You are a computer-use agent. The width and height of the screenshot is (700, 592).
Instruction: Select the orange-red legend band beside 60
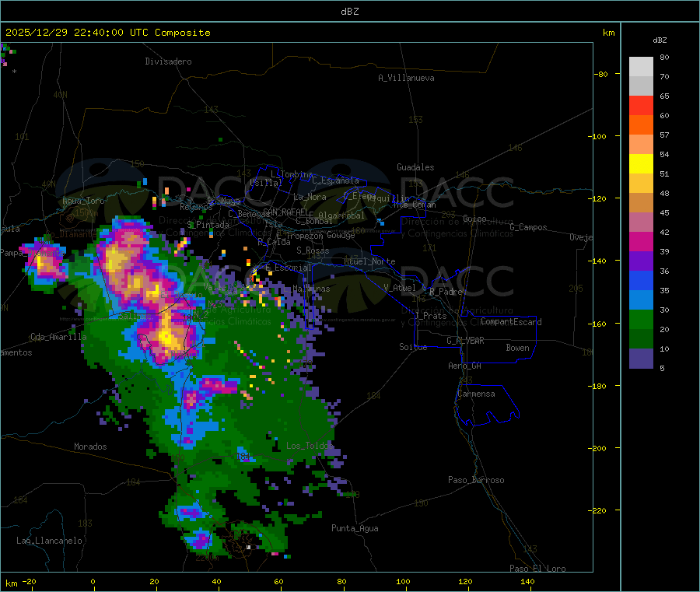point(641,125)
